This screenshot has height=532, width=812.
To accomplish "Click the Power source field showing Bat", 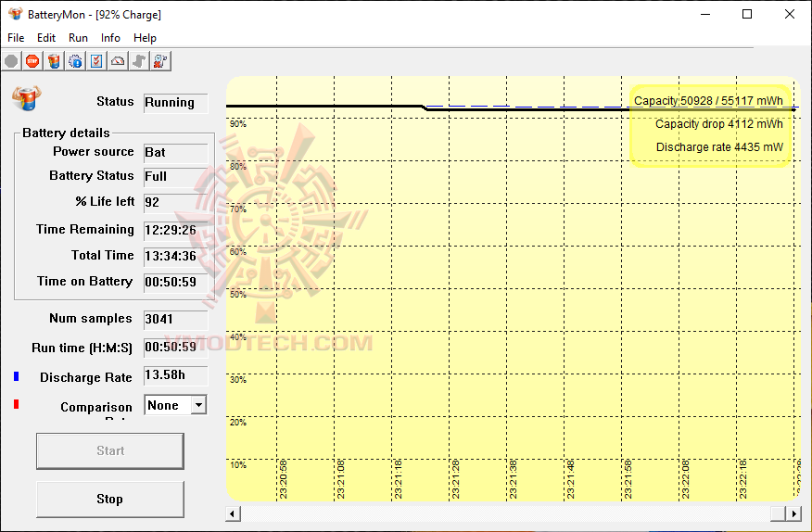I will point(175,152).
